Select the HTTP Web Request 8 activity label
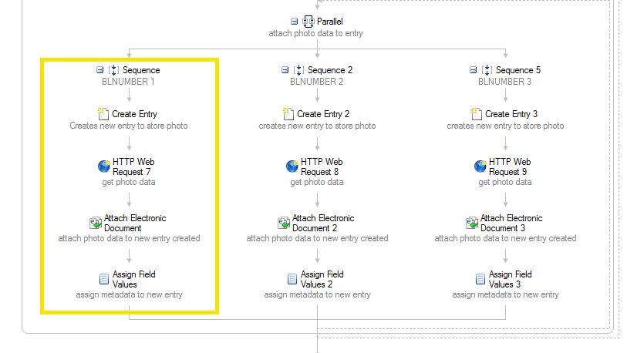This screenshot has height=353, width=644. 322,166
